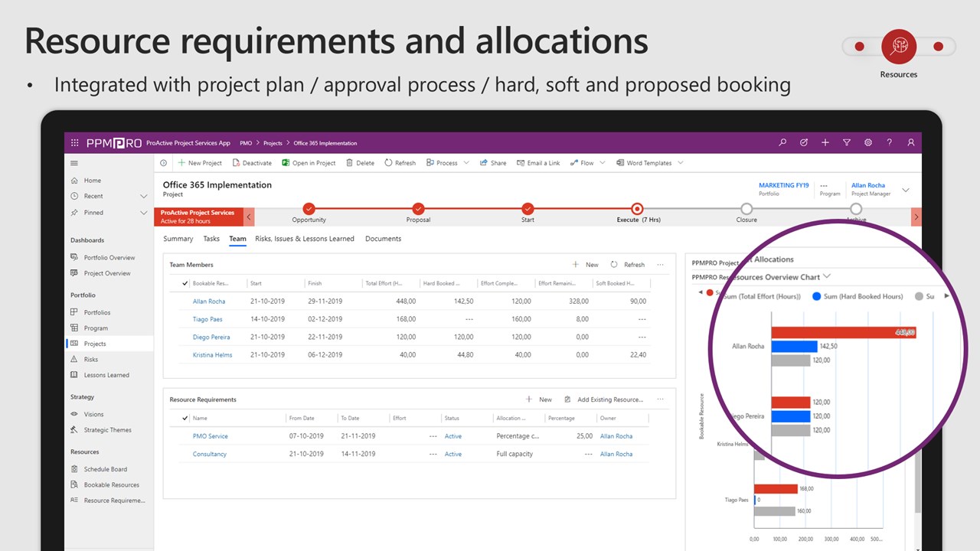This screenshot has width=980, height=551.
Task: Click the Share command
Action: [x=493, y=163]
